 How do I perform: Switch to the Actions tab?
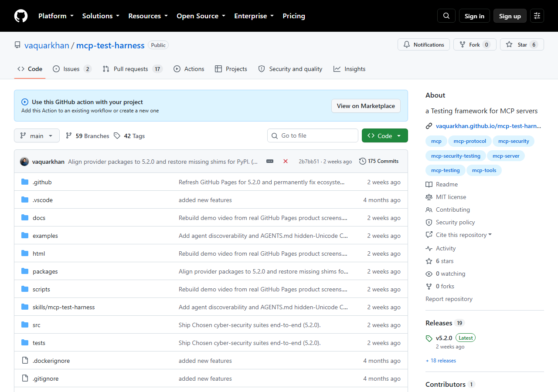click(x=189, y=69)
